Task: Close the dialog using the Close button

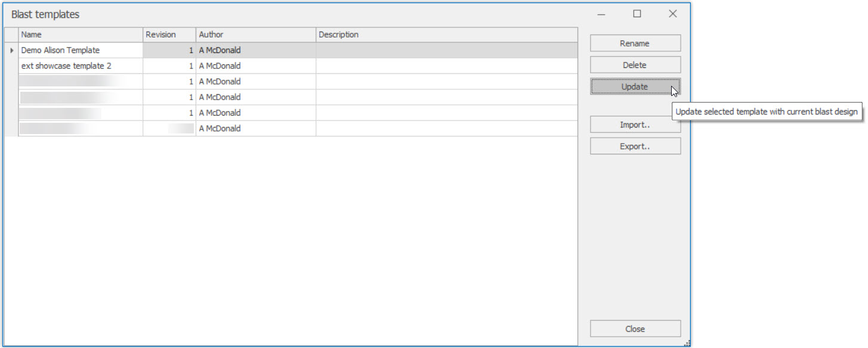Action: [635, 329]
